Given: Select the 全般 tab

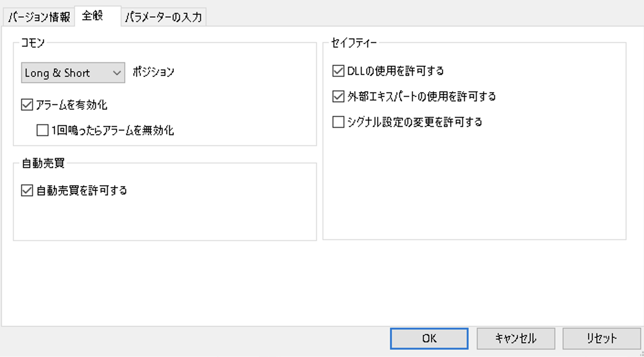Looking at the screenshot, I should tap(98, 16).
